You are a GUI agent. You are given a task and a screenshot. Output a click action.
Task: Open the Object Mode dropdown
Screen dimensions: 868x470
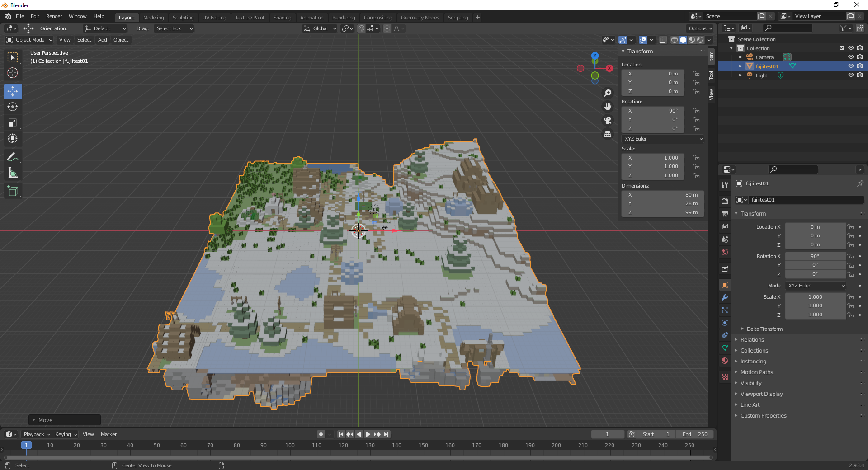click(x=29, y=40)
